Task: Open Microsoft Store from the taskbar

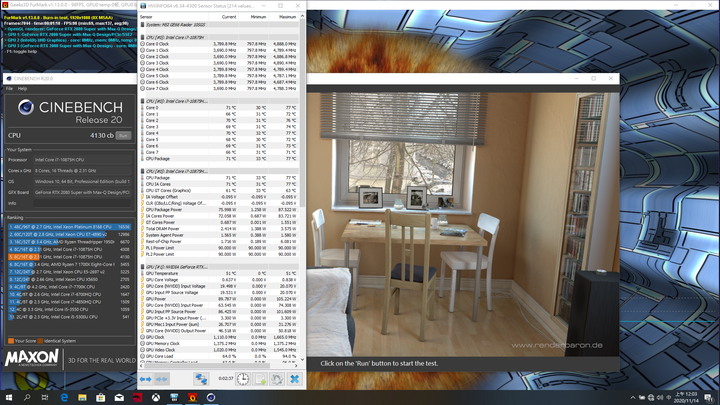Action: (101, 398)
